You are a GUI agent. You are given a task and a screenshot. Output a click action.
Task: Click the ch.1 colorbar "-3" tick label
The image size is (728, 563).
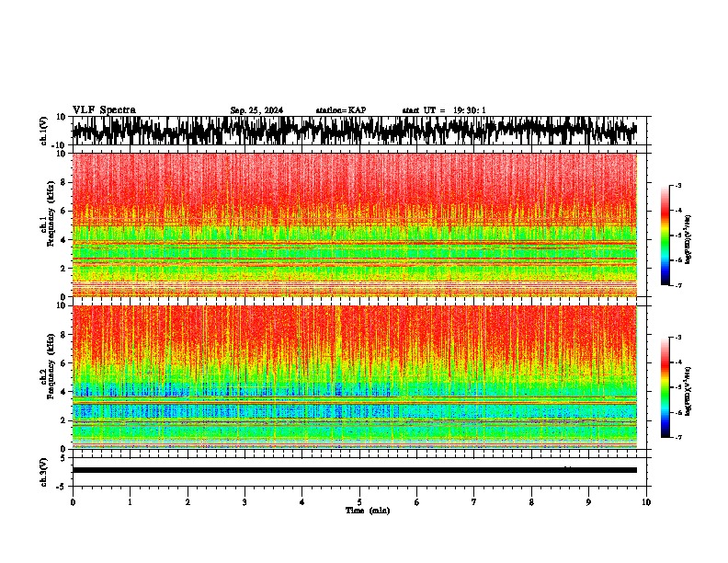[678, 185]
